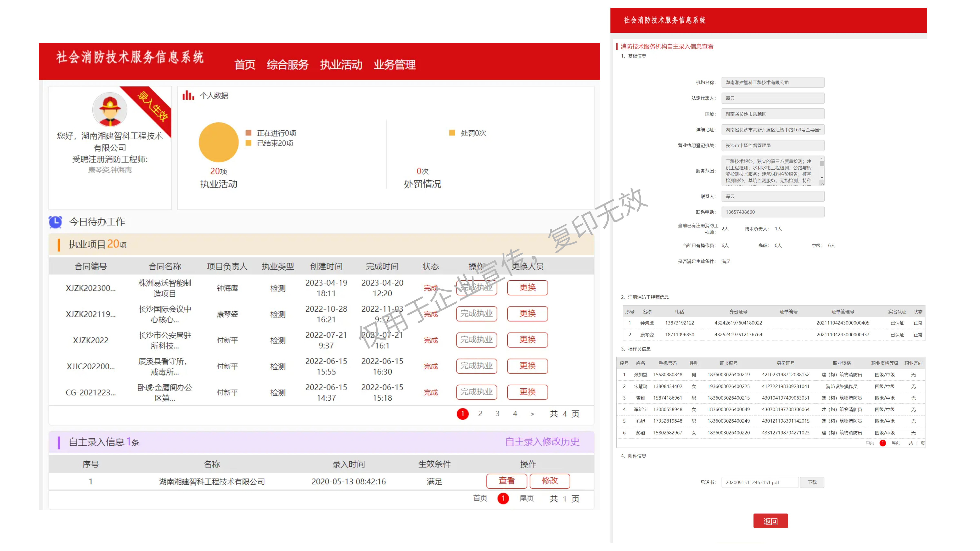Viewport: 980px width, 551px height.
Task: Click 修改 for the self-entered record
Action: pyautogui.click(x=549, y=481)
